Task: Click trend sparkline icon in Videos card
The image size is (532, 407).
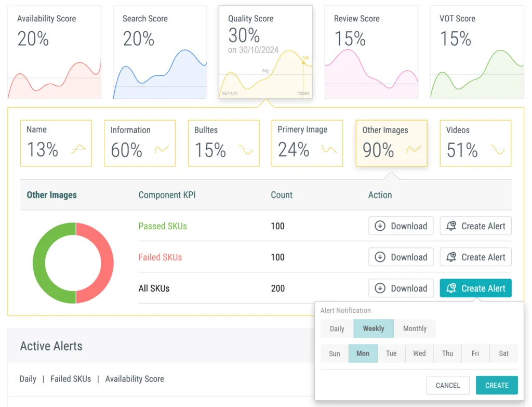Action: 498,150
